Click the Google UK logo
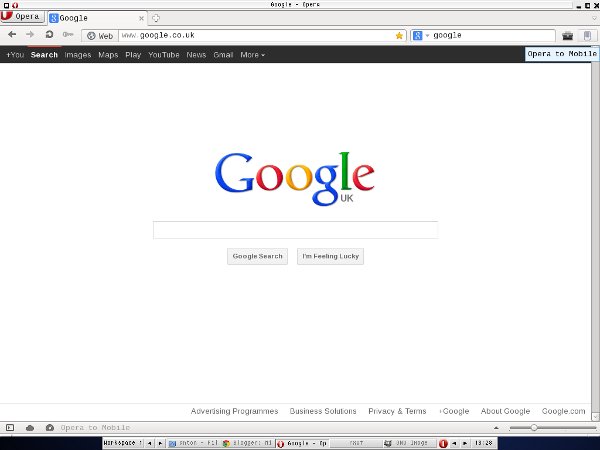The width and height of the screenshot is (600, 450). [x=295, y=179]
